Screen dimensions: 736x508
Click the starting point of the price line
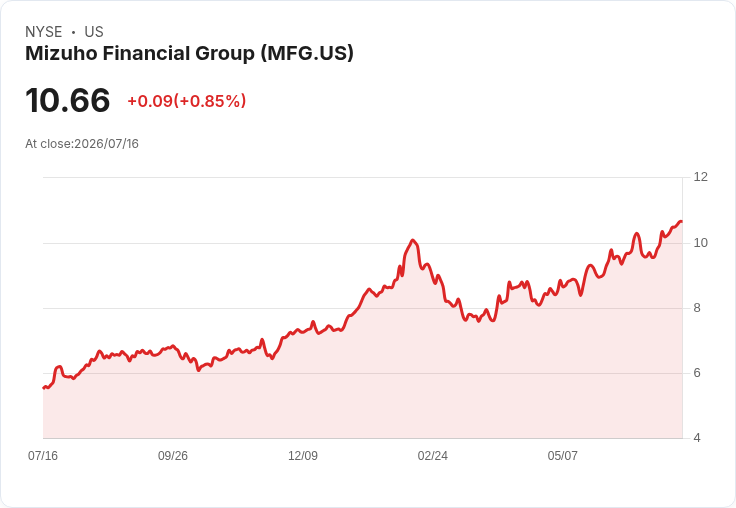(44, 388)
